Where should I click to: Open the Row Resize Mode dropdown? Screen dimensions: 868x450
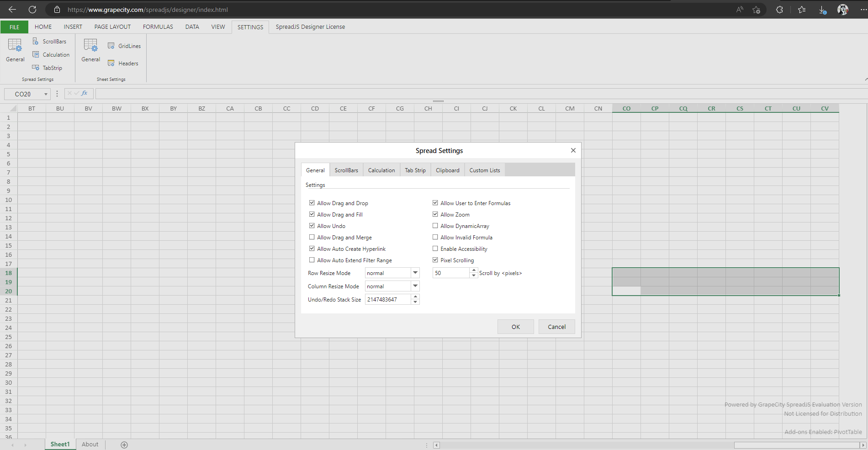pos(414,273)
